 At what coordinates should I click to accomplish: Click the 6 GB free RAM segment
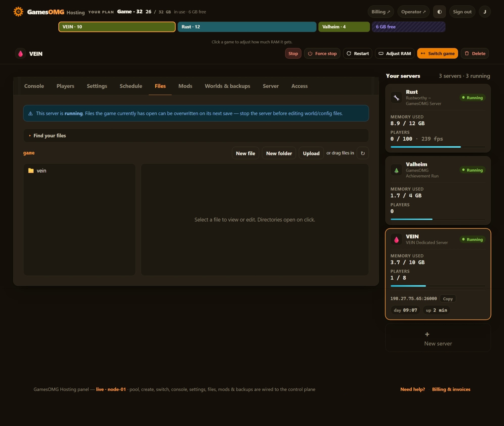(x=408, y=27)
